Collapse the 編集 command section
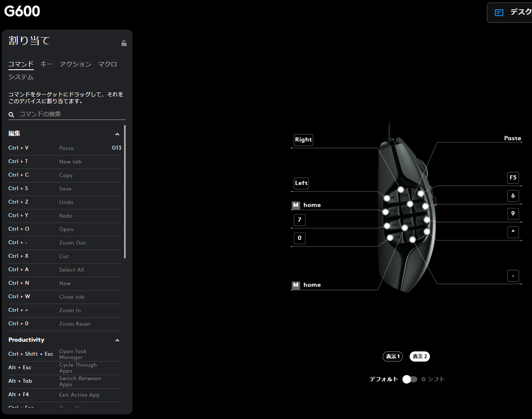This screenshot has height=419, width=532. pos(117,134)
